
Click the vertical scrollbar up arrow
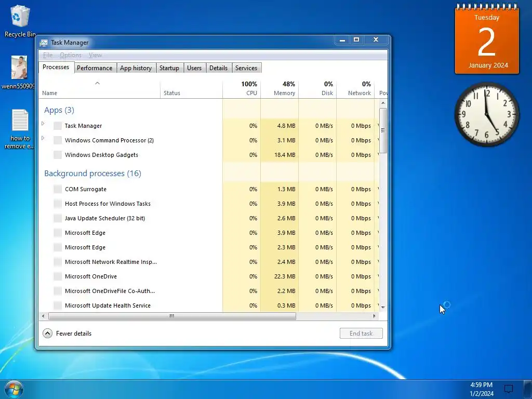(x=383, y=103)
